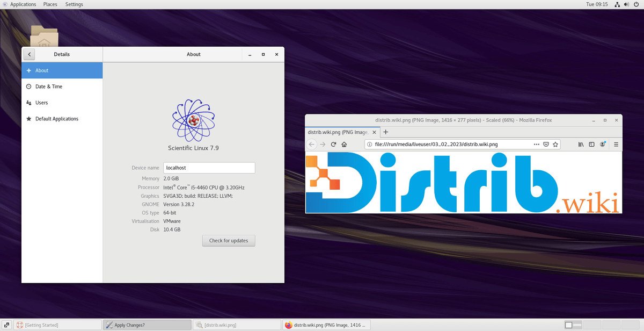Click Getting Started in the taskbar
644x331 pixels.
[x=57, y=325]
